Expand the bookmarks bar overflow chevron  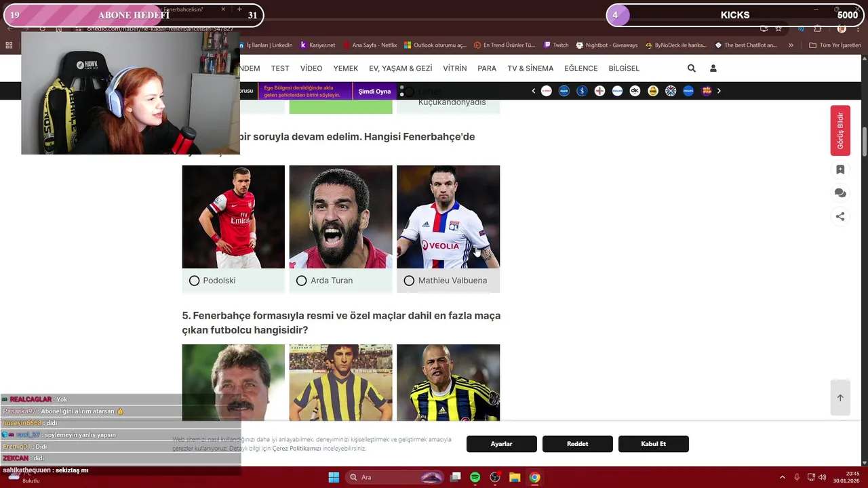(x=791, y=45)
